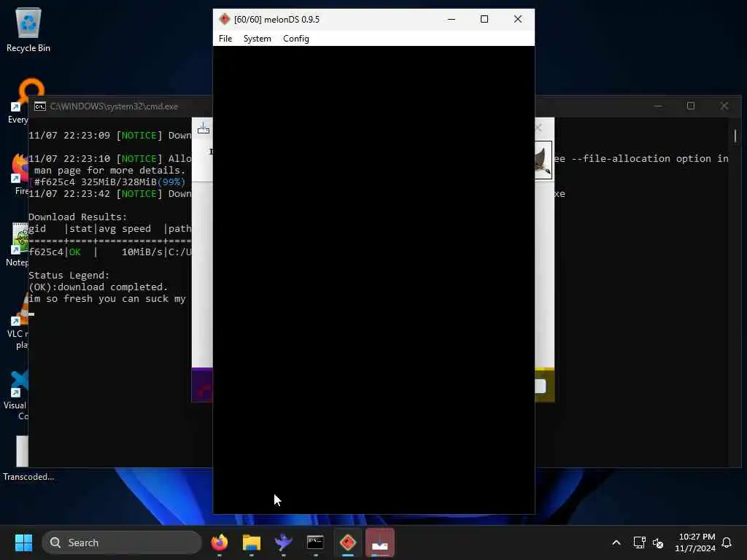Minimize the cmd.exe window
This screenshot has width=747, height=560.
[x=658, y=106]
